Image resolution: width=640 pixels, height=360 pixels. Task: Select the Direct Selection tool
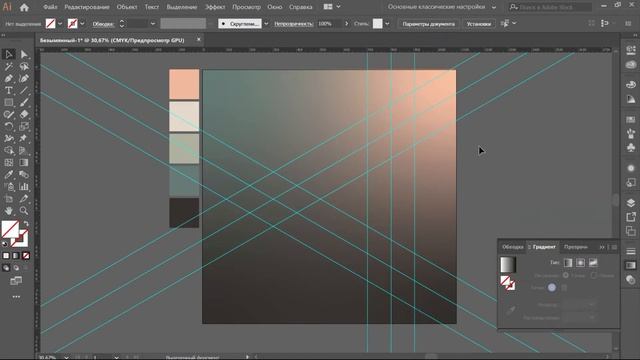24,54
